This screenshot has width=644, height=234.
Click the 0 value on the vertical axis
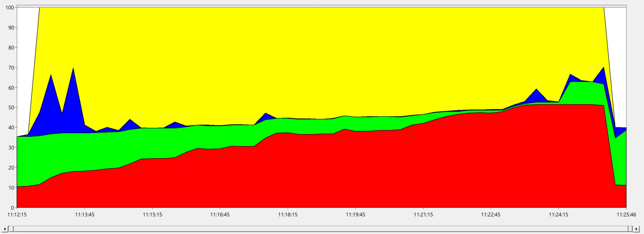click(x=12, y=208)
